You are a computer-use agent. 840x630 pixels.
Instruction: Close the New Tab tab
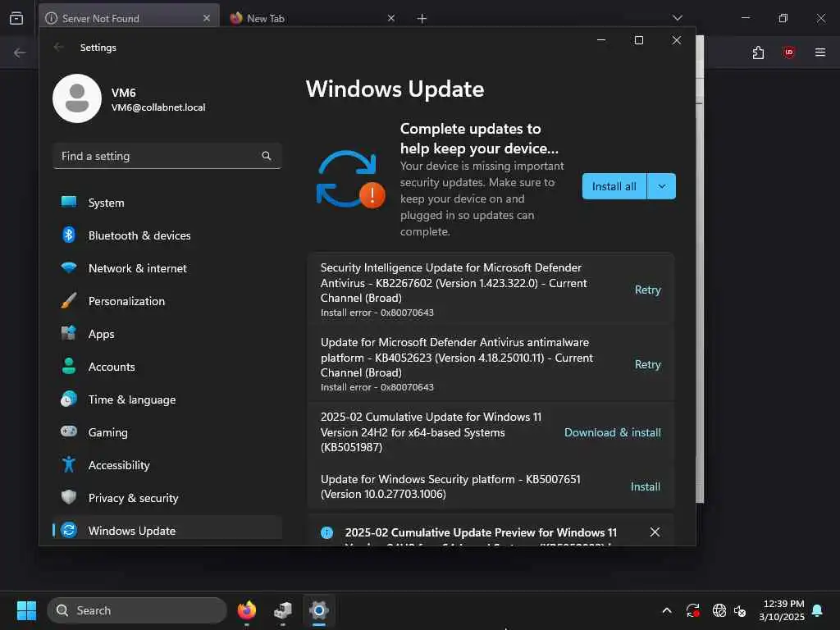point(391,18)
